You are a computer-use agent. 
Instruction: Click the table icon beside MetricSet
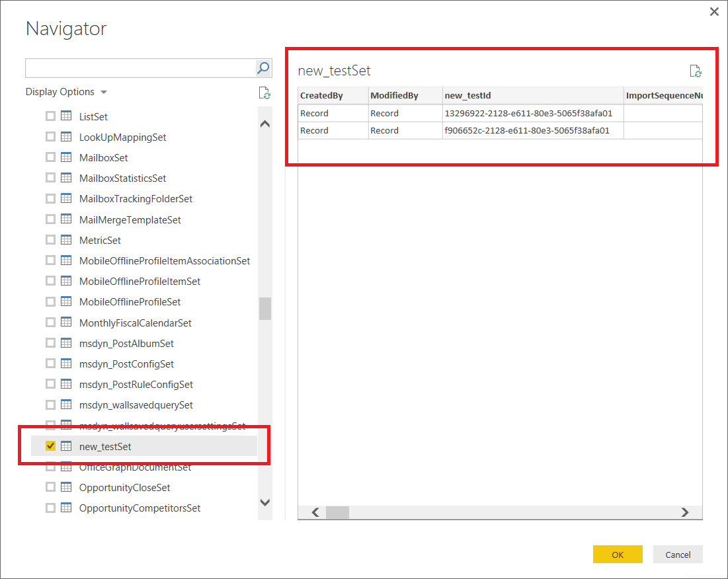pyautogui.click(x=66, y=241)
